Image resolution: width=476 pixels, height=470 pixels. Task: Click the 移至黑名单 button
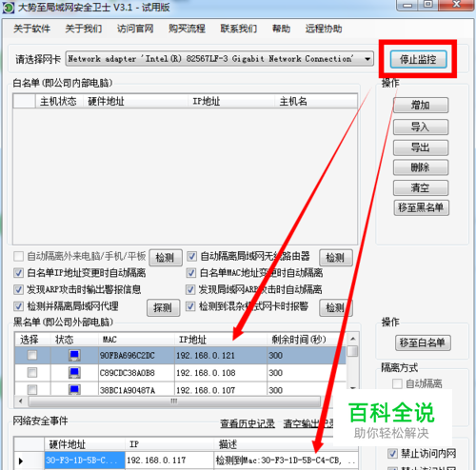(422, 207)
